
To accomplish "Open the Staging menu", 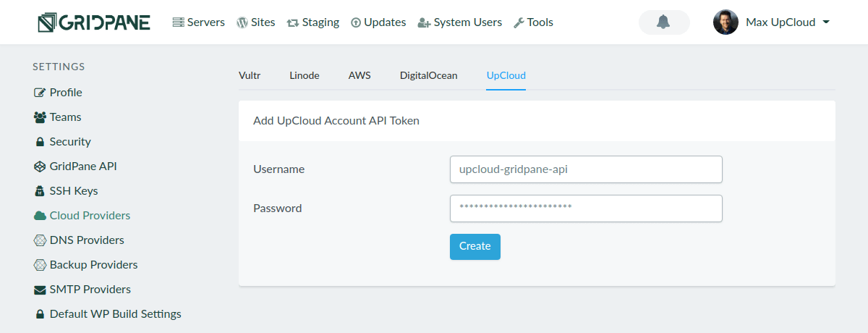I will coord(312,22).
